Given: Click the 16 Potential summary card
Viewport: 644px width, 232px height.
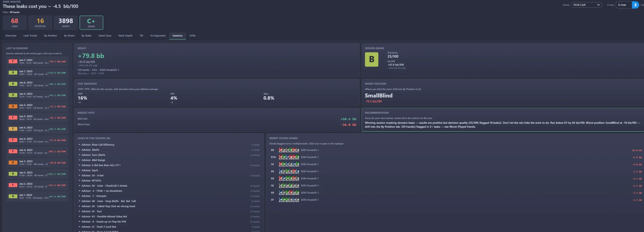Looking at the screenshot, I should 40,23.
